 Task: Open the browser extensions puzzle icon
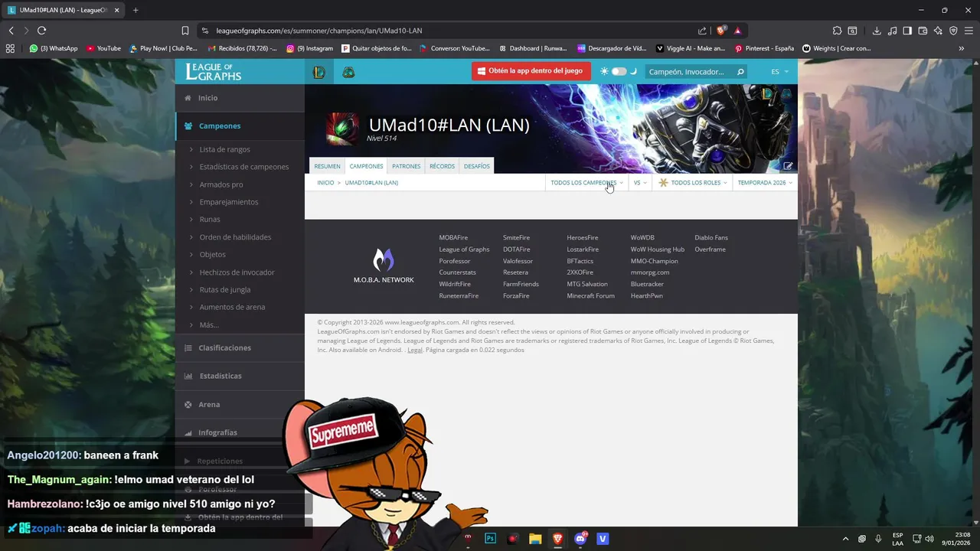[837, 31]
